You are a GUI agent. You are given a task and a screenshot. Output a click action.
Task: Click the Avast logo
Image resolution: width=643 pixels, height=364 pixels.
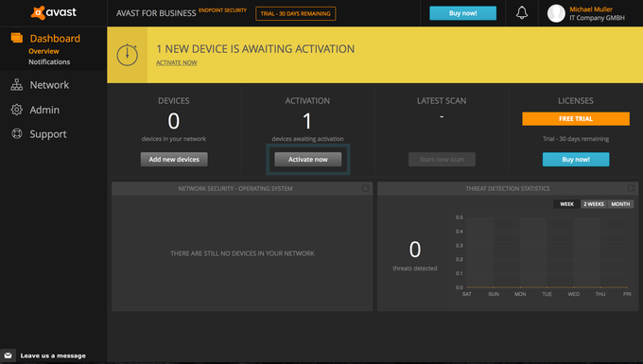coord(54,12)
